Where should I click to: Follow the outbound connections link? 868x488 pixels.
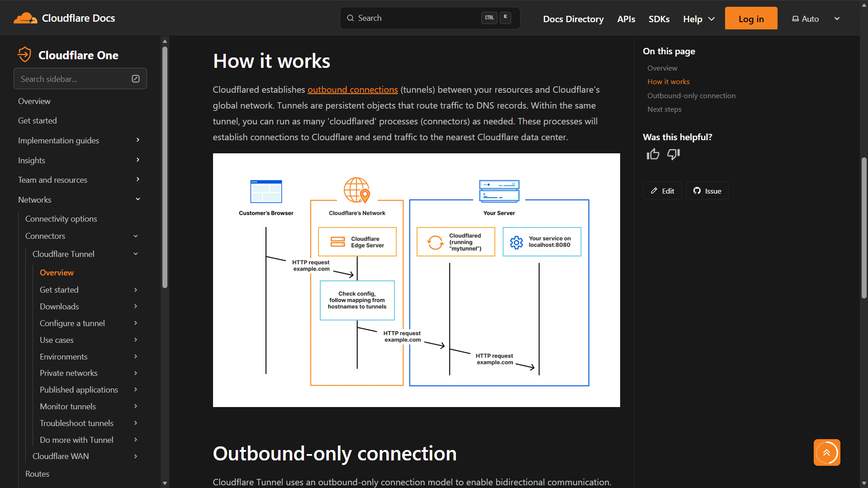352,90
